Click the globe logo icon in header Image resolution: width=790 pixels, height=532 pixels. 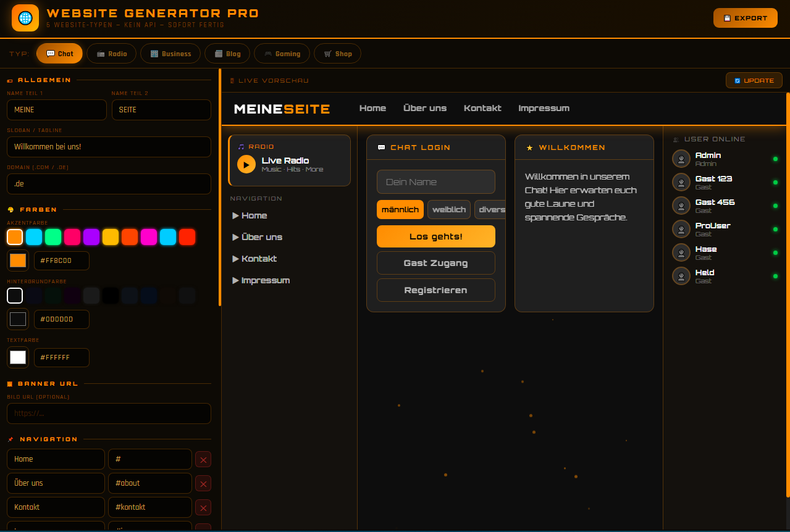click(25, 18)
